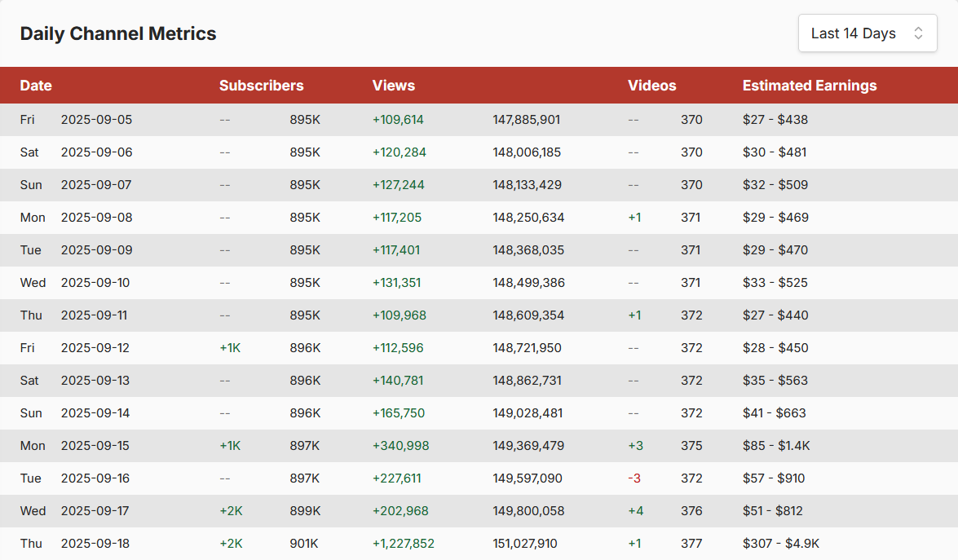Click the +109,968 views gain
The width and height of the screenshot is (958, 560).
(400, 315)
